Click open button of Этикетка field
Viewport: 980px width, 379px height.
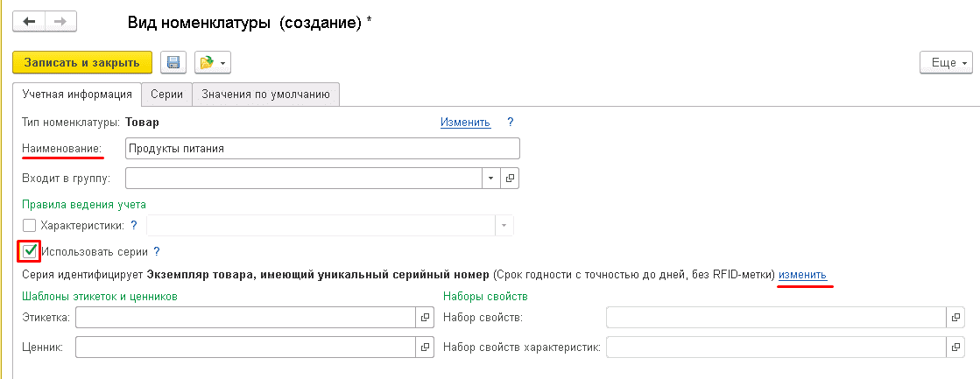[x=426, y=317]
